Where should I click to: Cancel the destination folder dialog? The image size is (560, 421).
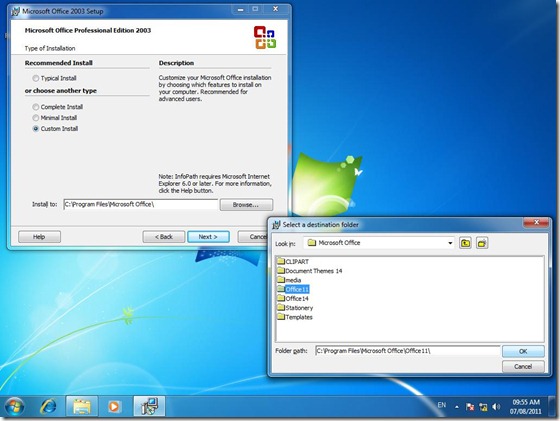coord(523,366)
